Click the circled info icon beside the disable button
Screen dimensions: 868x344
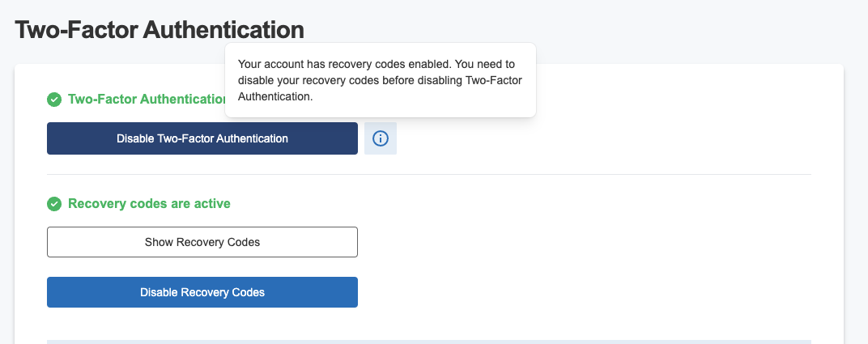pos(381,138)
